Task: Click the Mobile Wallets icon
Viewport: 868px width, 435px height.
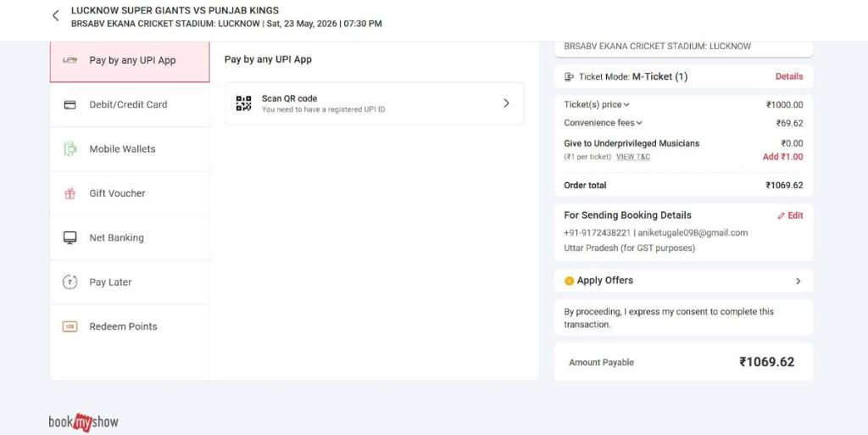Action: 70,149
